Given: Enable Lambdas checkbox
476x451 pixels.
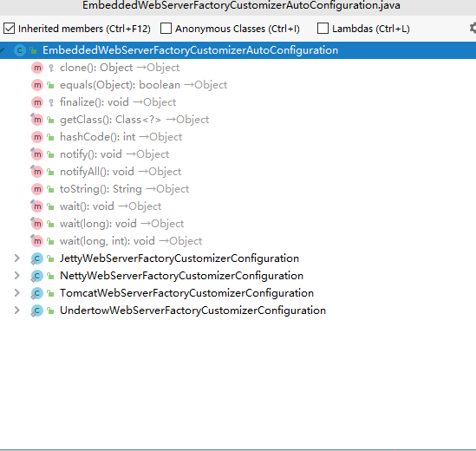Looking at the screenshot, I should pos(323,29).
